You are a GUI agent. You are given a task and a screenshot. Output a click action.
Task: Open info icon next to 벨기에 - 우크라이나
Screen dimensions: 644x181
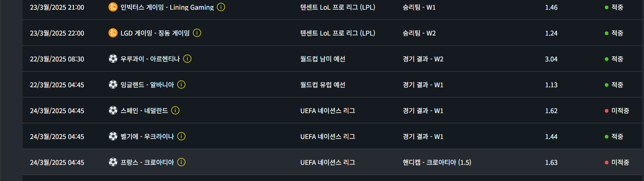click(x=181, y=136)
